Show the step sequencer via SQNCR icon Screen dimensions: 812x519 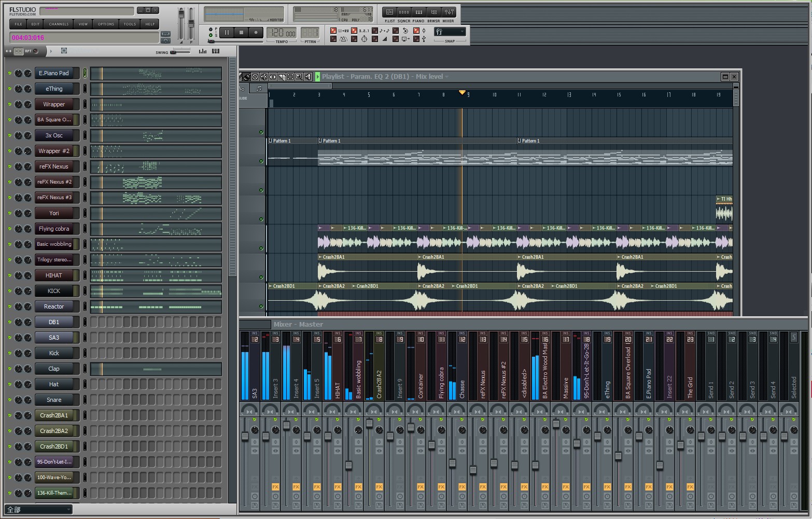coord(404,12)
